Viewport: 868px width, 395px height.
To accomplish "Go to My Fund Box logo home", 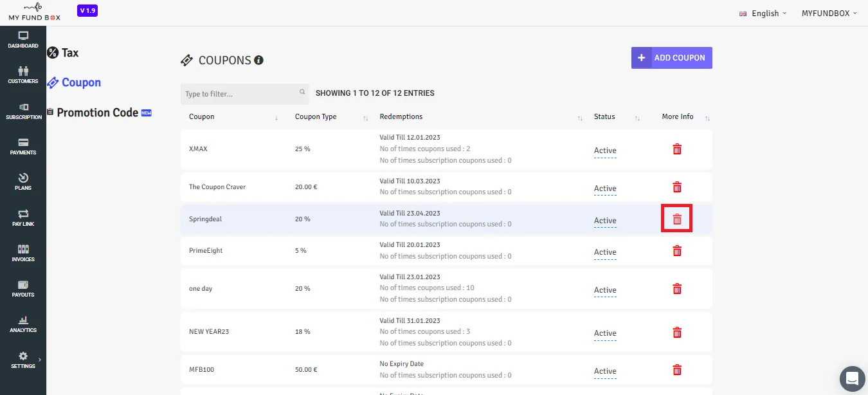I will pos(35,12).
